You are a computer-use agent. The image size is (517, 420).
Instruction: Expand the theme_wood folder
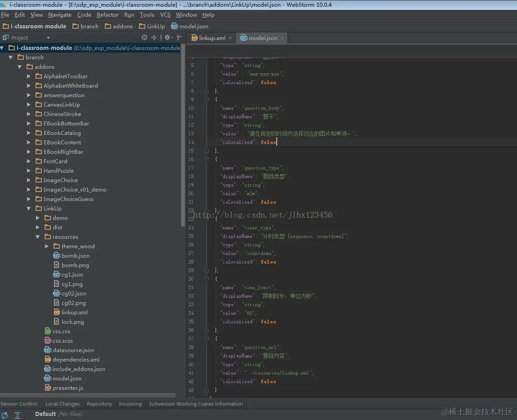46,246
